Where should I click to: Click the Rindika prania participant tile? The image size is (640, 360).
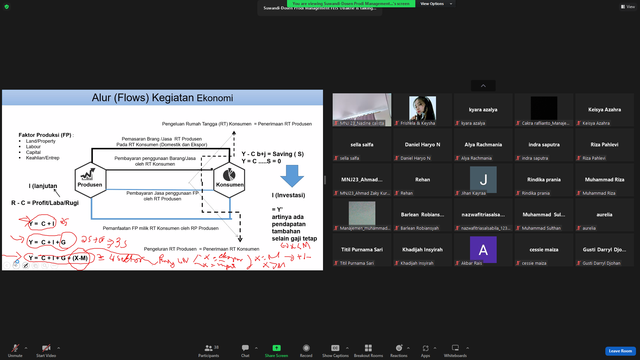(544, 180)
